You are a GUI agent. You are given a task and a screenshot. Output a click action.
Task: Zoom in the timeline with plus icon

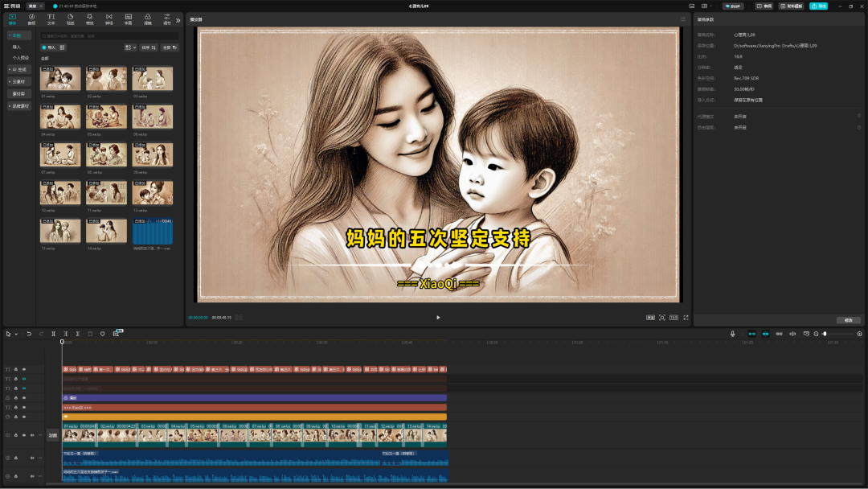click(x=859, y=334)
